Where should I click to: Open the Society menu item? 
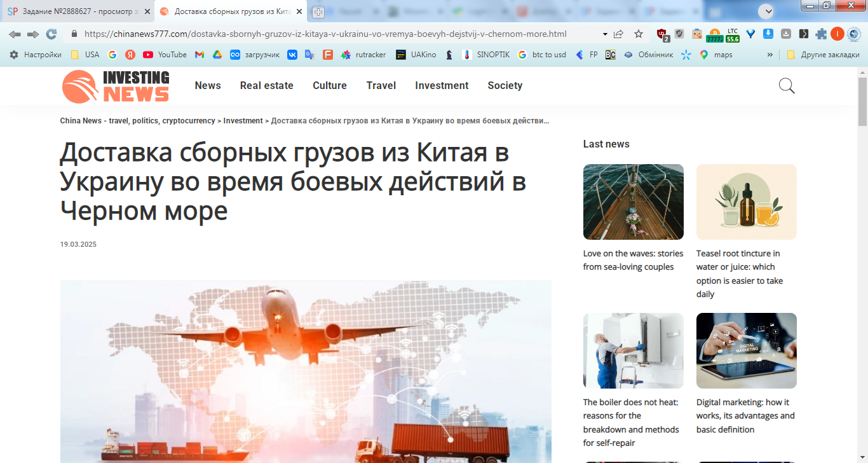click(x=505, y=85)
